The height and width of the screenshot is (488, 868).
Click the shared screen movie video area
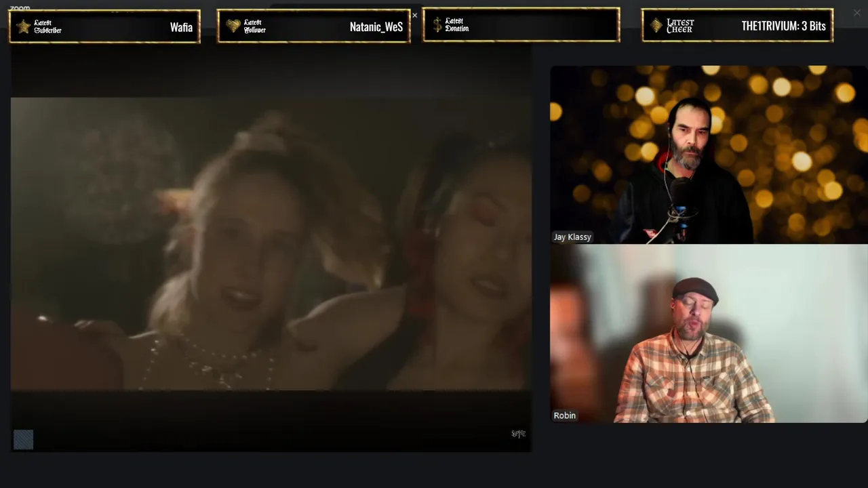coord(271,244)
